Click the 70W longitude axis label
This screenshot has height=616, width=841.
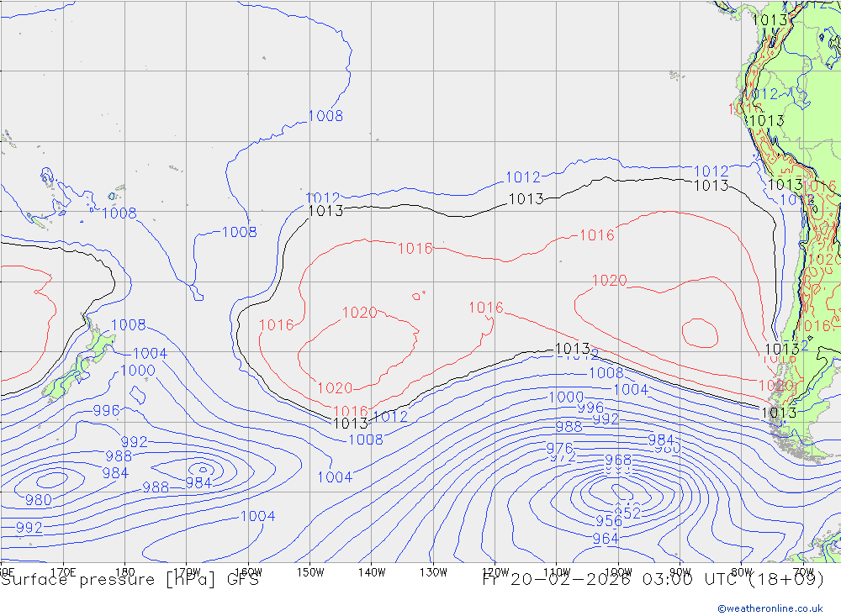point(803,572)
